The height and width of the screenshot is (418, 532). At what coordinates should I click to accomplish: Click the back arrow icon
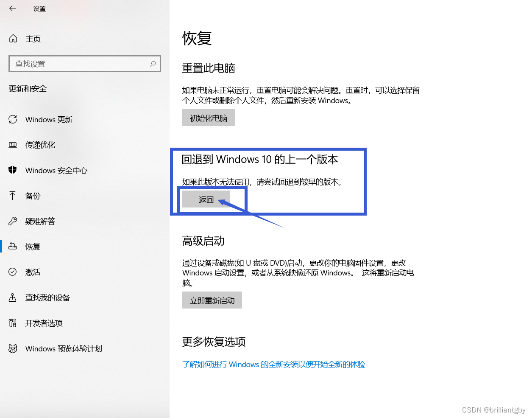tap(12, 8)
